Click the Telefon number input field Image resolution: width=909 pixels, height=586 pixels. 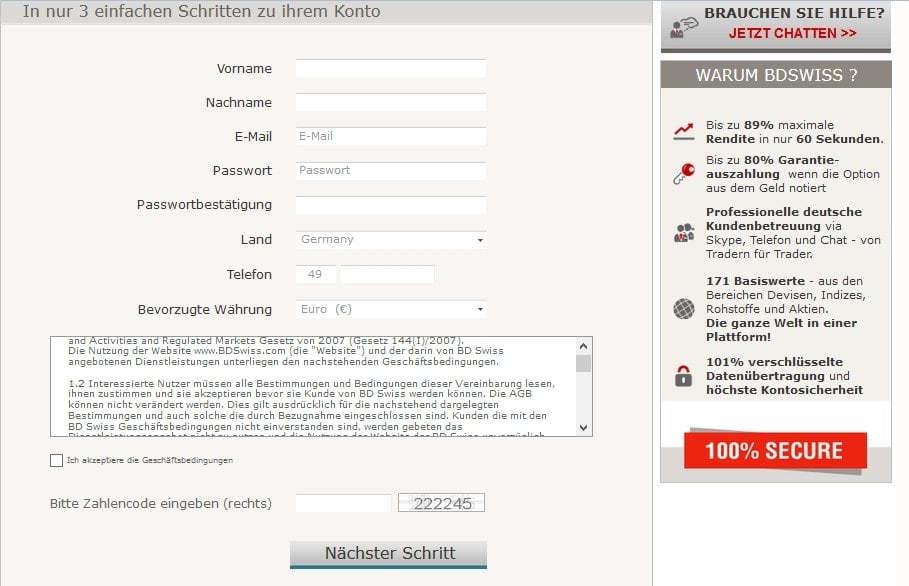[x=387, y=274]
